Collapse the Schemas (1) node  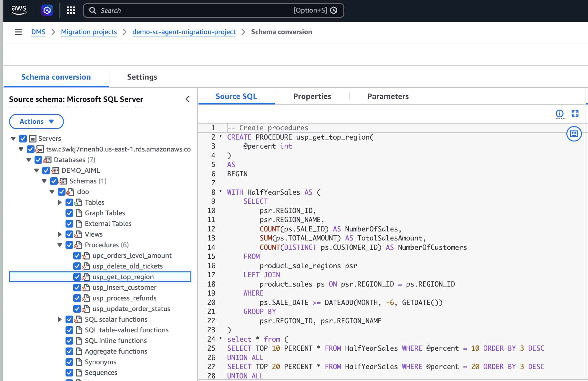(x=44, y=181)
